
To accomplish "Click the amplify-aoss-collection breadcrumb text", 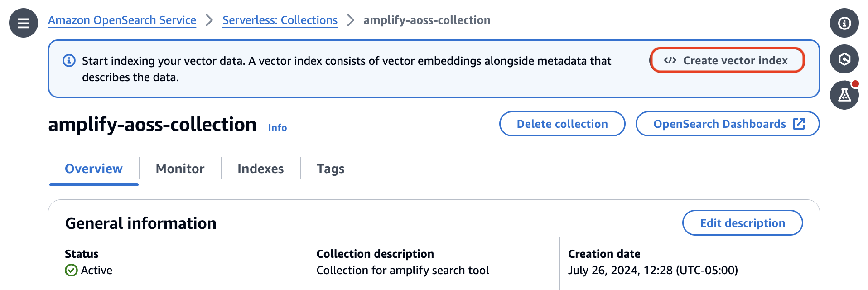I will point(427,20).
